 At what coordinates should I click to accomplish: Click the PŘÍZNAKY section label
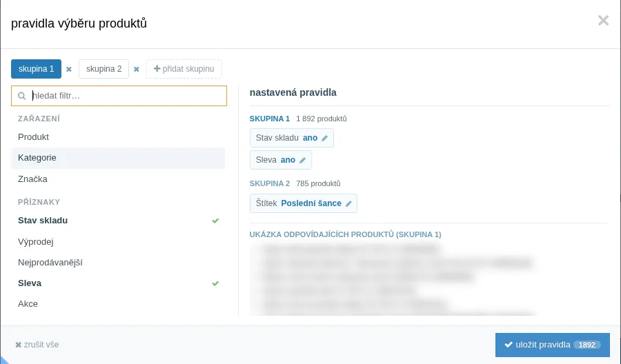39,202
